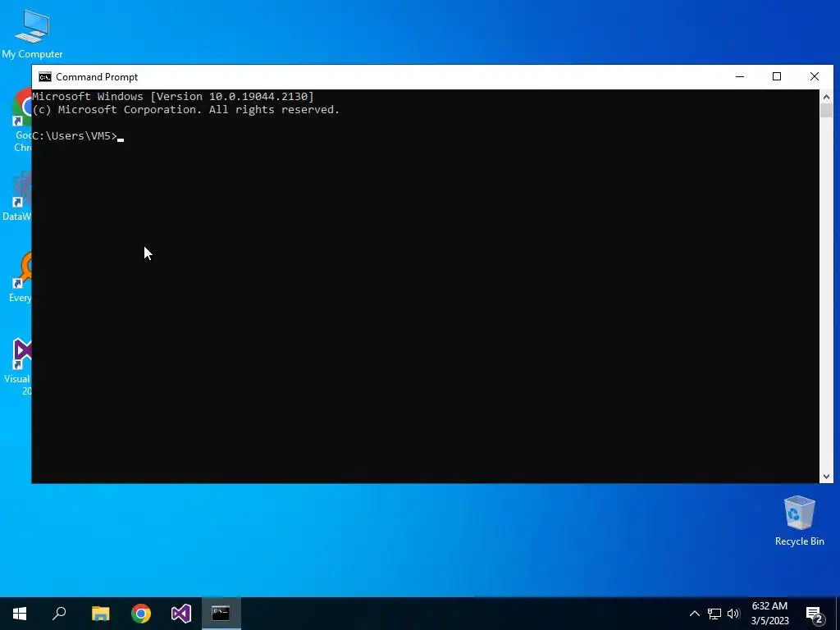Screen dimensions: 840x630
Task: Click the Microsoft Windows version text line
Action: tap(173, 97)
